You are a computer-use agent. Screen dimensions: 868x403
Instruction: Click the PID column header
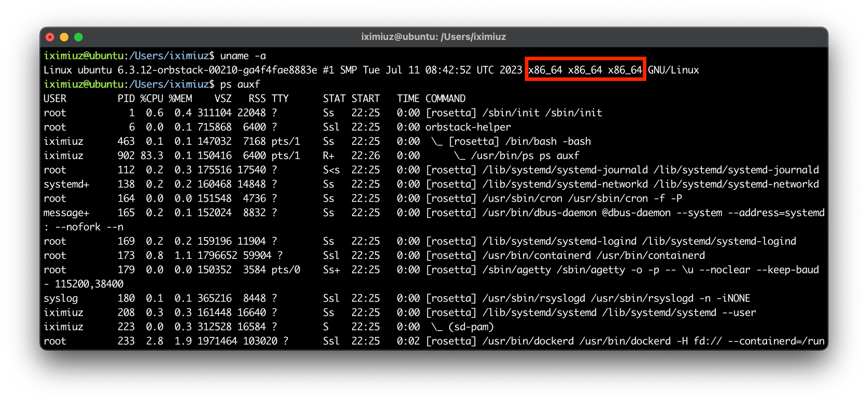[x=126, y=98]
